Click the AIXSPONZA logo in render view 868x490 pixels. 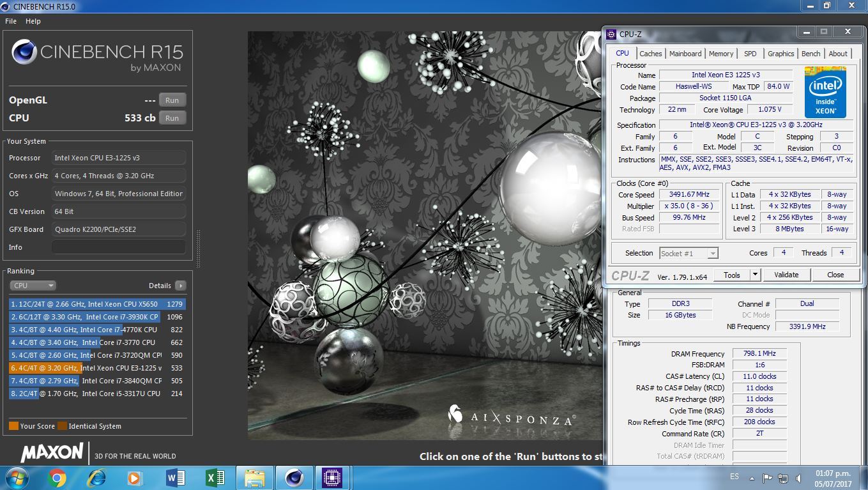511,417
